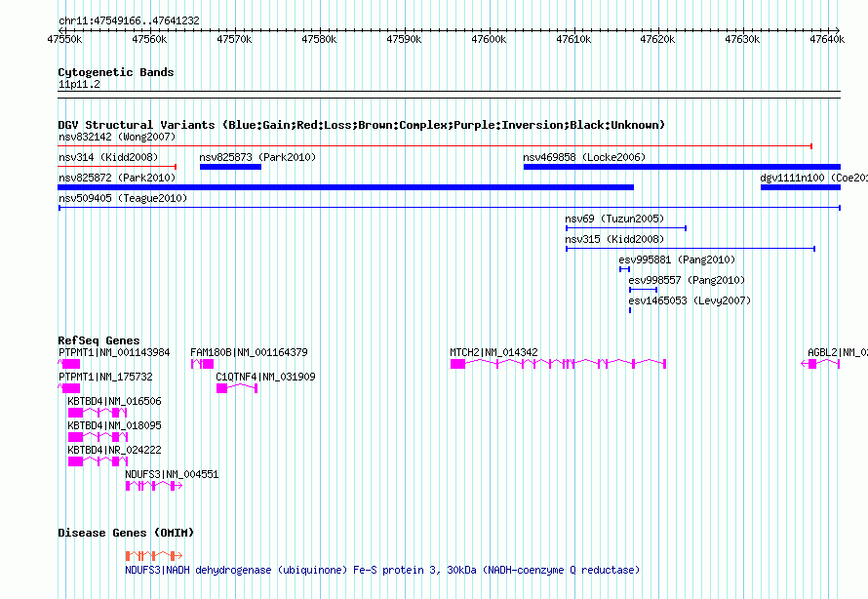Image resolution: width=868 pixels, height=599 pixels.
Task: Select the NDUFS3|NM_004551 RefSeq gene label
Action: (172, 474)
